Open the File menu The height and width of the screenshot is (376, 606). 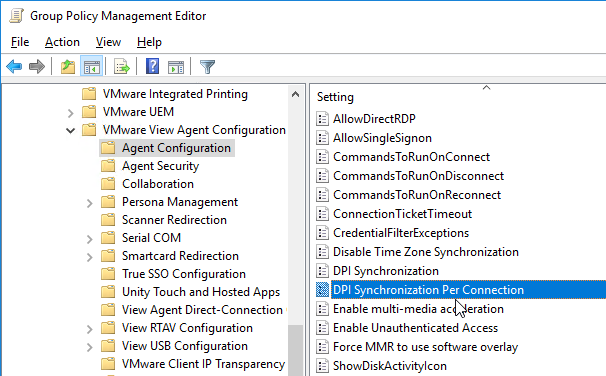click(x=20, y=42)
